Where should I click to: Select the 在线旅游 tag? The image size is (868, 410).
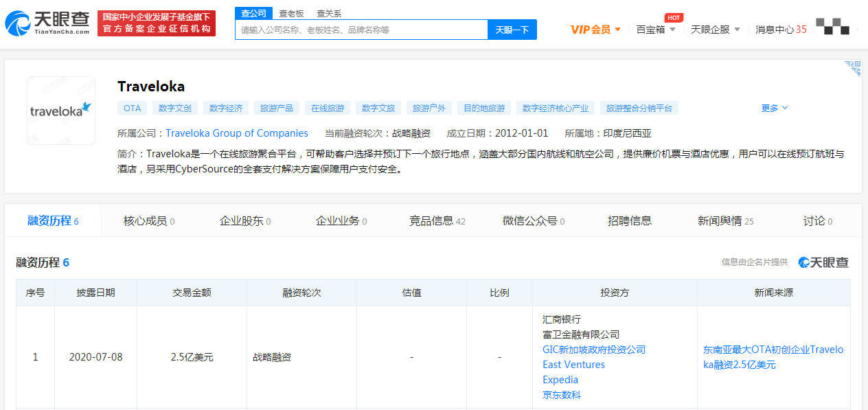coord(328,108)
